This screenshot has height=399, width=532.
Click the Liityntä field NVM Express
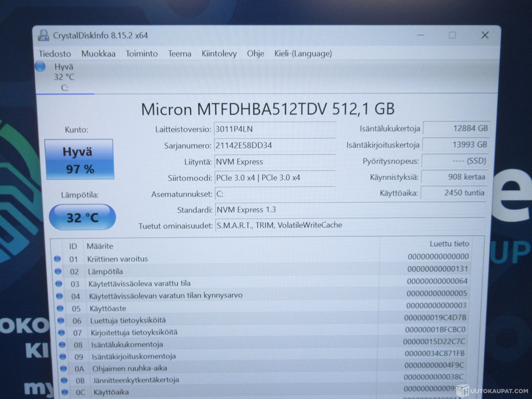click(275, 162)
